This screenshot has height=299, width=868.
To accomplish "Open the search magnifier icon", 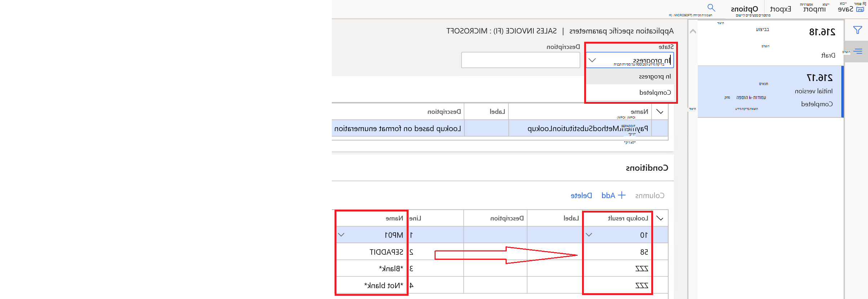I will coord(711,8).
